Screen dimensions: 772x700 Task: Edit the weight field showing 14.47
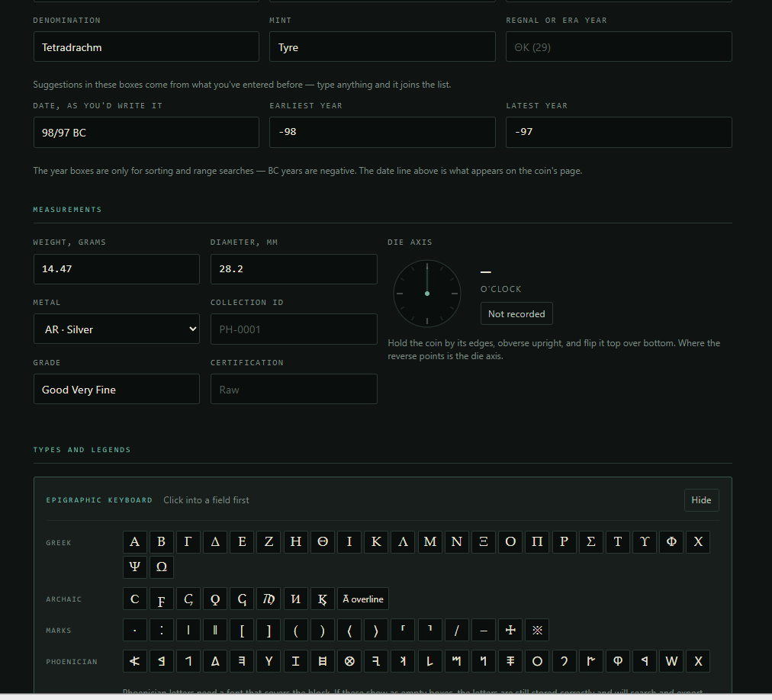click(117, 268)
